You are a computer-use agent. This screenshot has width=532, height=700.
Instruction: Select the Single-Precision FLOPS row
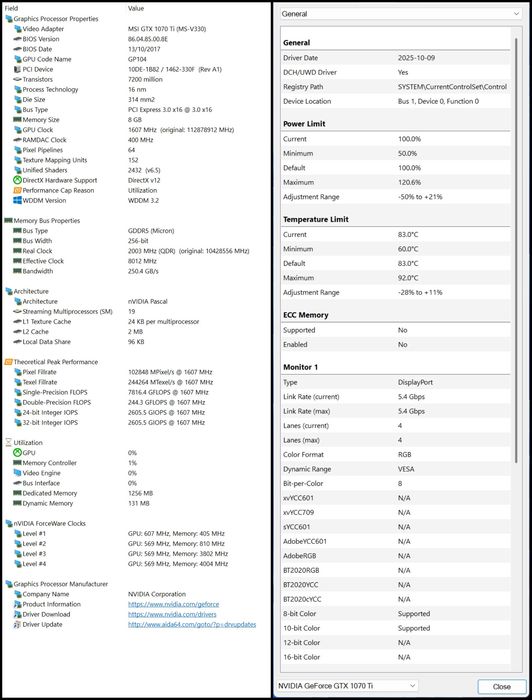[136, 392]
